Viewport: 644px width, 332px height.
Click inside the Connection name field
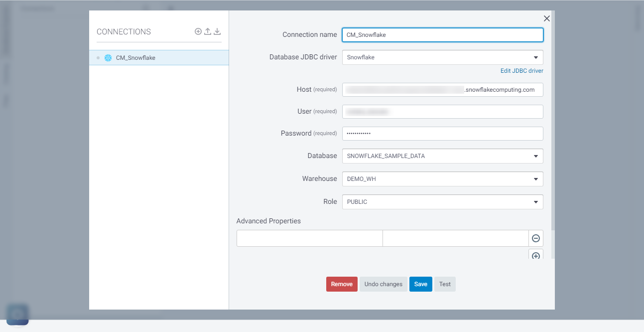(x=442, y=35)
